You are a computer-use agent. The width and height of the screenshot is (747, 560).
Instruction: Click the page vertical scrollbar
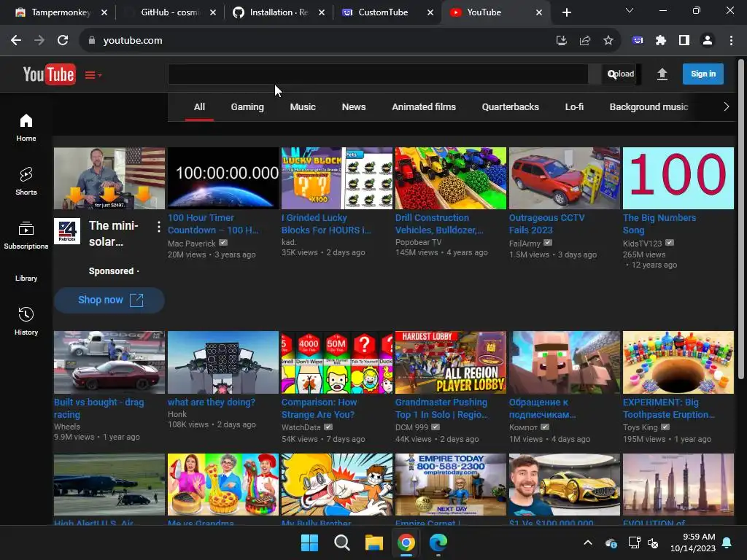[x=741, y=219]
